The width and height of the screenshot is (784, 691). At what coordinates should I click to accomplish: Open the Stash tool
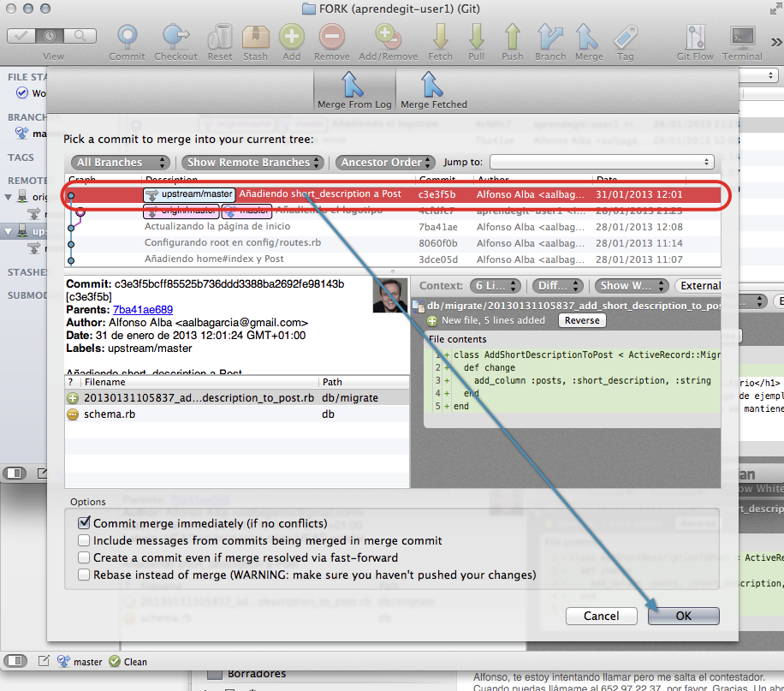[x=255, y=39]
